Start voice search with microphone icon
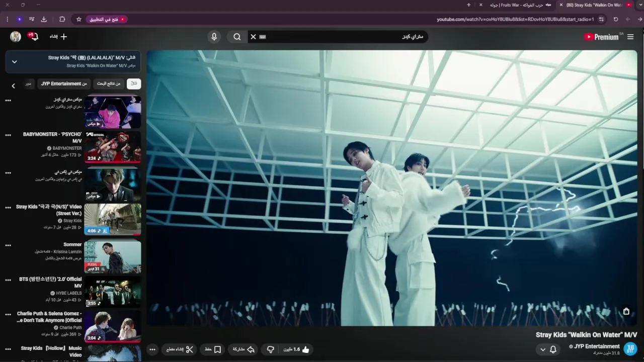The height and width of the screenshot is (362, 644). (x=214, y=37)
